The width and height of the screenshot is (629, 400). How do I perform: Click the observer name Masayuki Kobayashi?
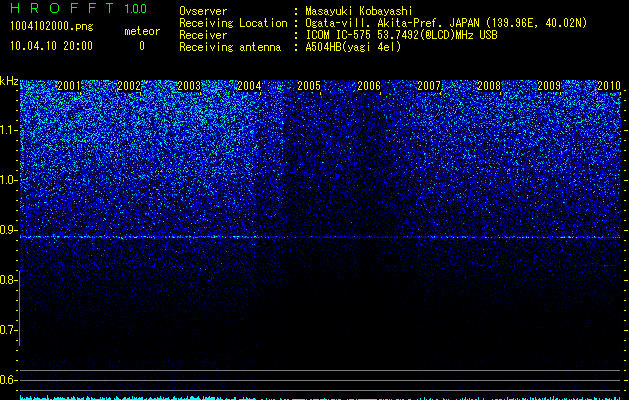click(x=359, y=11)
